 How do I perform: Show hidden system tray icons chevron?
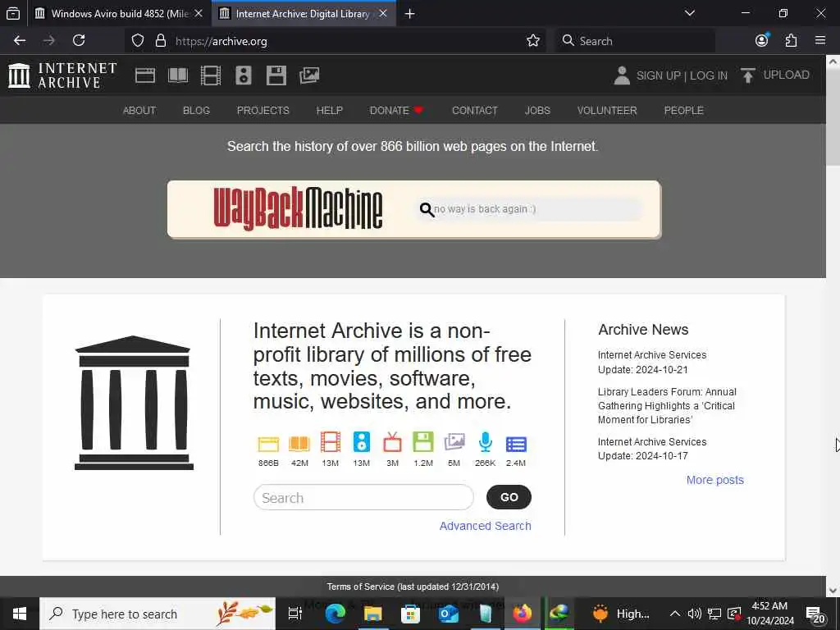675,614
